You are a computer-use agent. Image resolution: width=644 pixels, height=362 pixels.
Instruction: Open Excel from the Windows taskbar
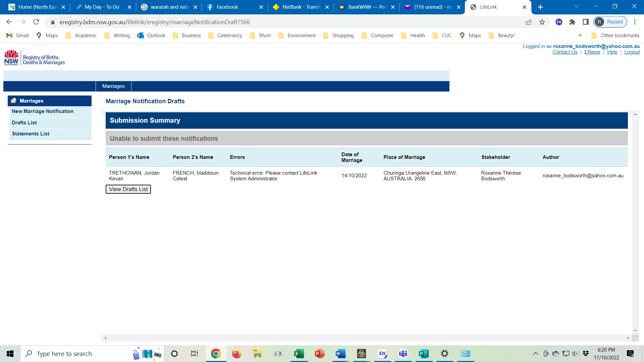299,354
